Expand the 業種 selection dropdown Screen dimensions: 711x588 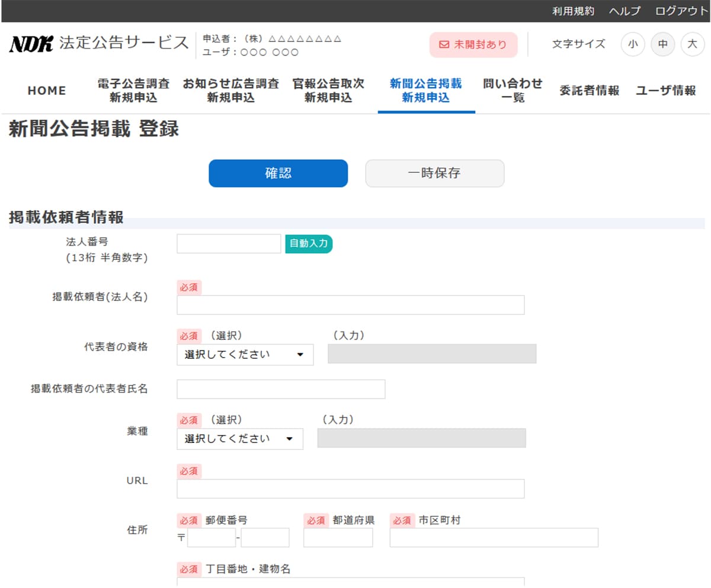(239, 439)
